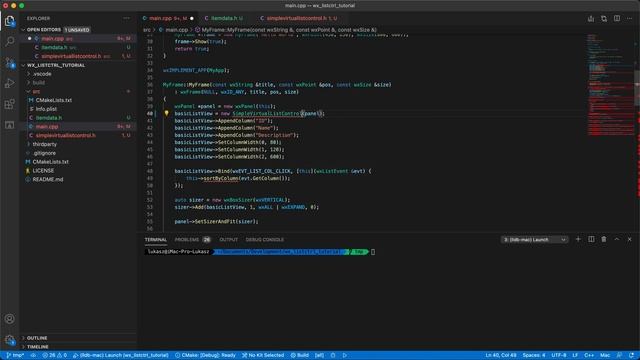This screenshot has height=360, width=640.
Task: Create a new terminal with plus icon
Action: (578, 239)
